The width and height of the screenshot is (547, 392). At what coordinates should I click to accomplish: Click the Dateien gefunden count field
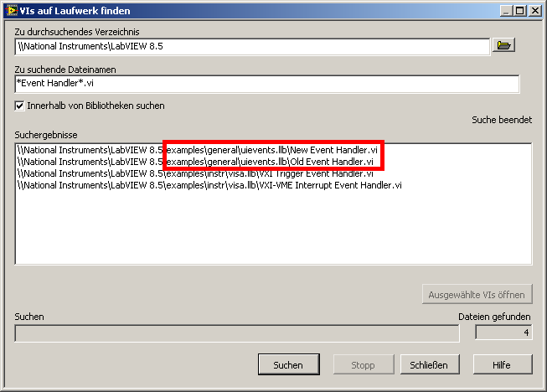(x=503, y=333)
